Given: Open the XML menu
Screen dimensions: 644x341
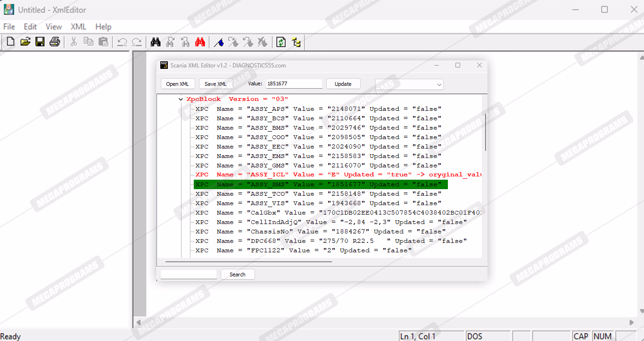Looking at the screenshot, I should click(x=78, y=27).
